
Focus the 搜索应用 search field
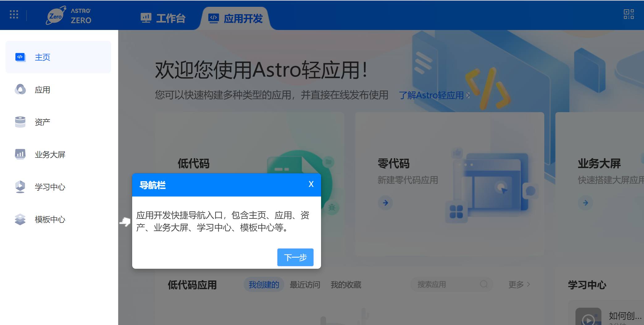[x=452, y=284]
